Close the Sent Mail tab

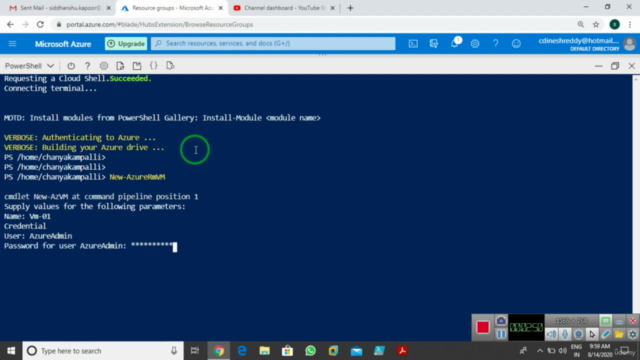click(x=109, y=8)
